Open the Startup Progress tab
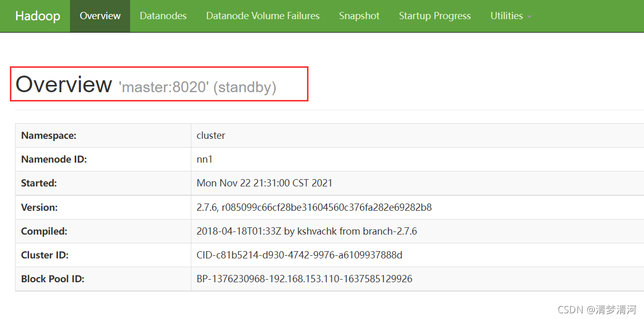644x319 pixels. (x=435, y=16)
